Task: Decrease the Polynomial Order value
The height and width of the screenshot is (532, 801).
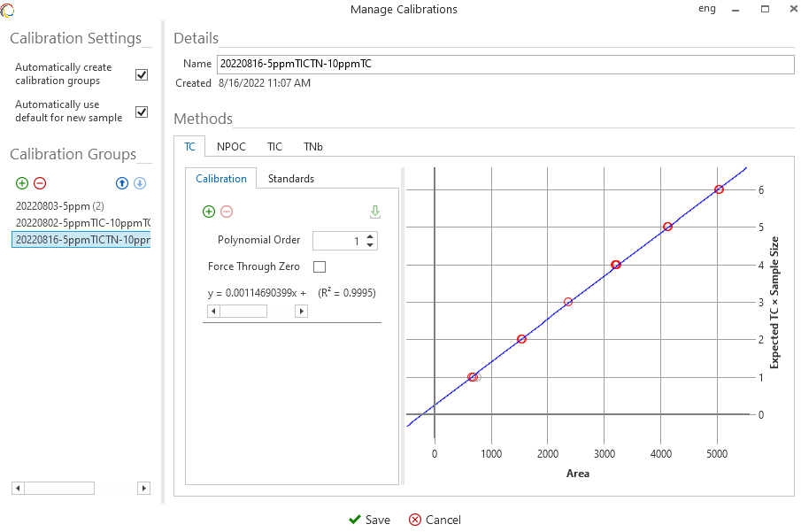Action: [x=370, y=245]
